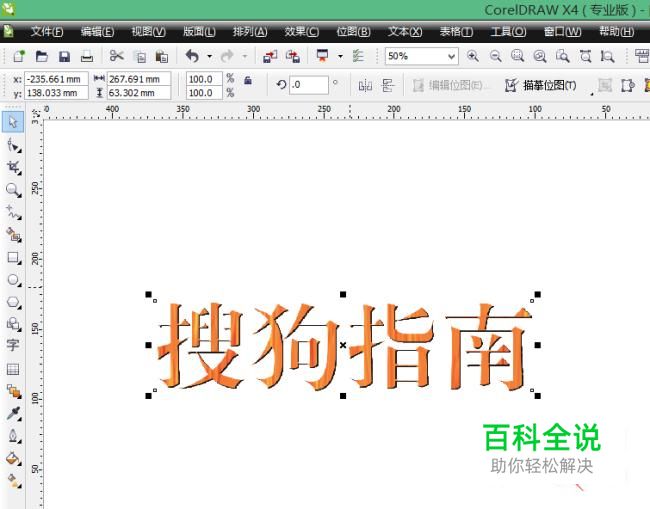Select the Smart fill tool
The width and height of the screenshot is (650, 509).
coord(13,235)
